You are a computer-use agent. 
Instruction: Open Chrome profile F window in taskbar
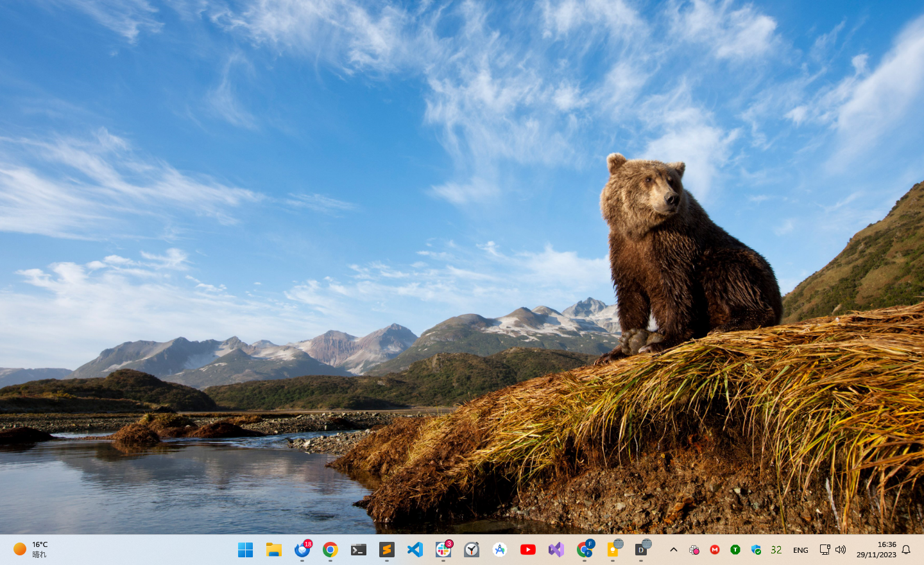point(585,550)
